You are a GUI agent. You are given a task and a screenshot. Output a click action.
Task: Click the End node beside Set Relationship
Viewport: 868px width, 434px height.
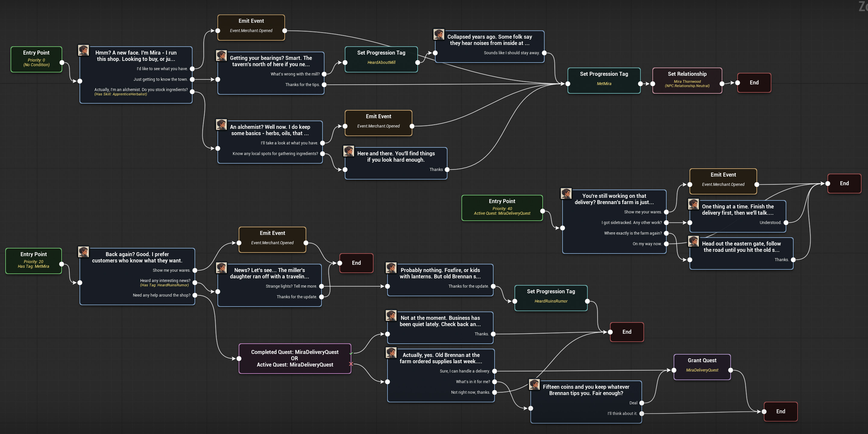[x=754, y=83]
